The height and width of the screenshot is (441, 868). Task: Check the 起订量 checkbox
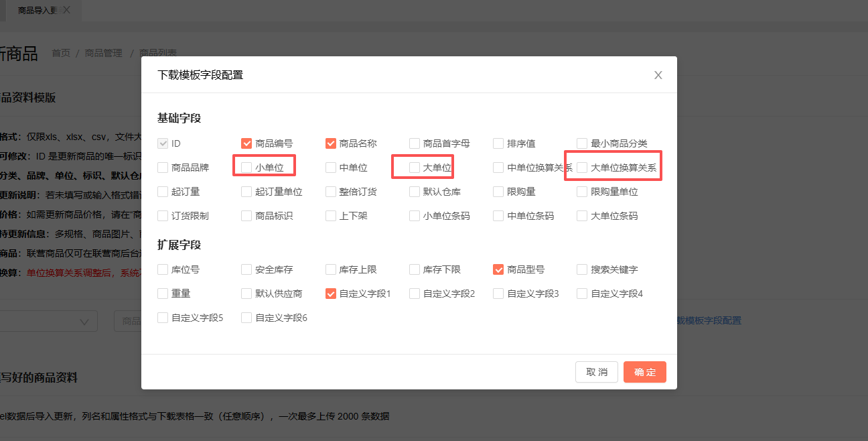click(x=163, y=192)
